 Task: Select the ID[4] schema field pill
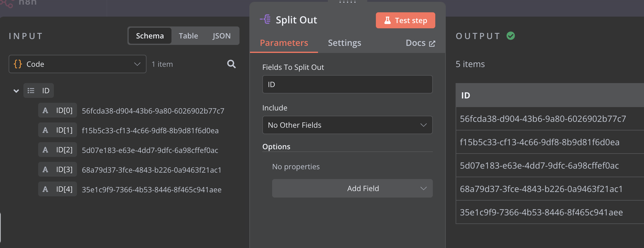[x=58, y=189]
